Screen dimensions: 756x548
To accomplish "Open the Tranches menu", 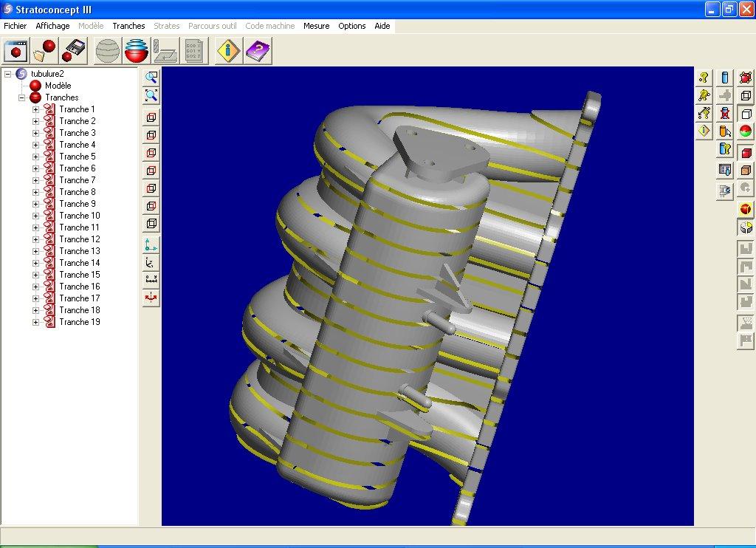I will click(x=128, y=26).
